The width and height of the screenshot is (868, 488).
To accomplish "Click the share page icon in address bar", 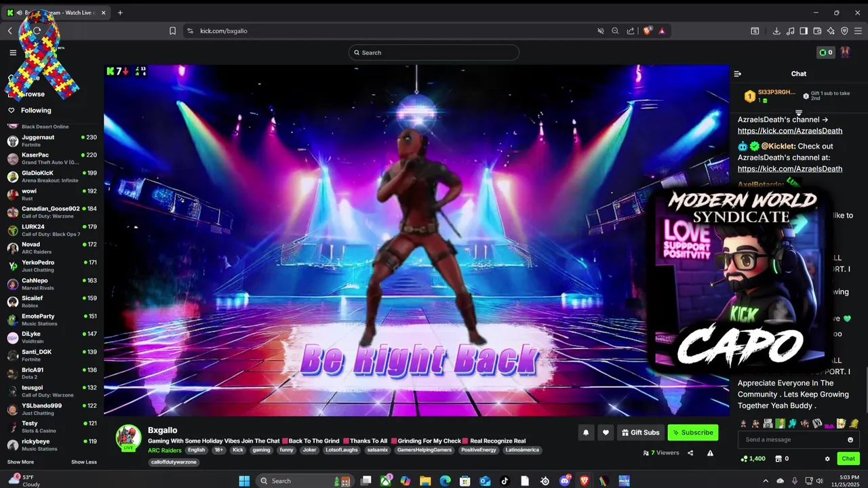I will click(631, 30).
